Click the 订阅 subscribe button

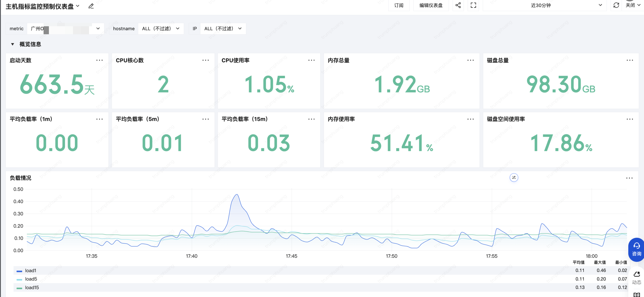(x=399, y=5)
